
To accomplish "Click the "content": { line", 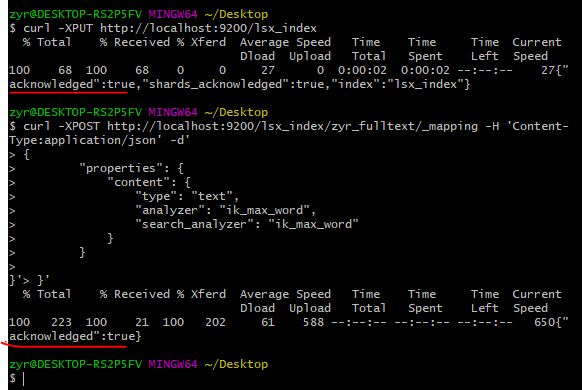I will [x=149, y=182].
